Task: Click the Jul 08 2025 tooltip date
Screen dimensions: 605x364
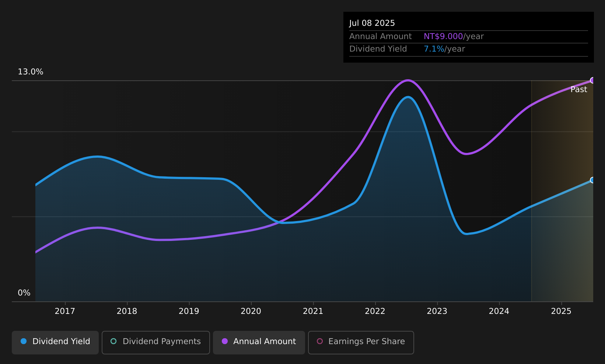Action: (x=372, y=23)
